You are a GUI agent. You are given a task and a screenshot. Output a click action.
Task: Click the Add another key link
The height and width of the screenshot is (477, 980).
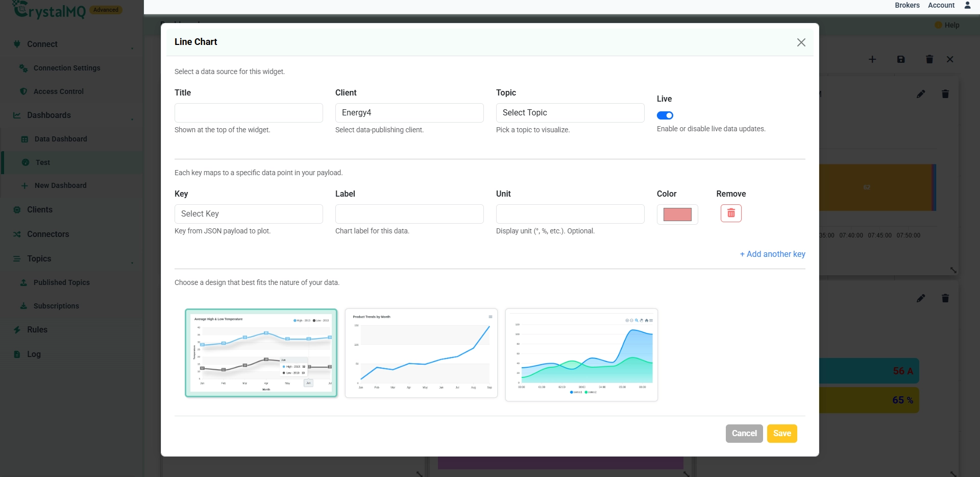coord(773,254)
